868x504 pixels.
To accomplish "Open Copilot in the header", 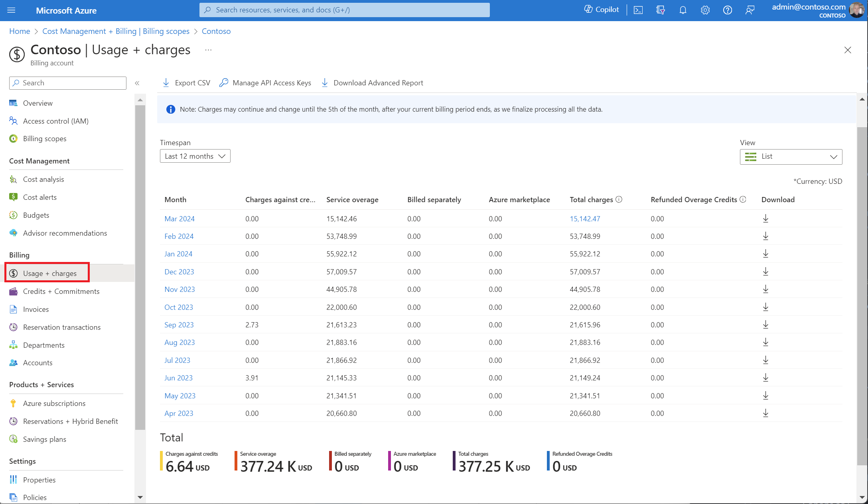I will pyautogui.click(x=602, y=10).
